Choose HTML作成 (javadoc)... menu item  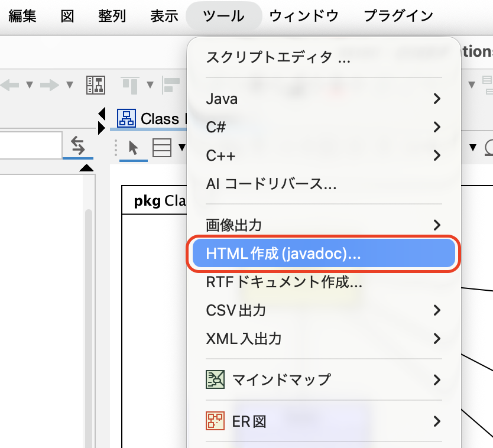click(x=323, y=254)
